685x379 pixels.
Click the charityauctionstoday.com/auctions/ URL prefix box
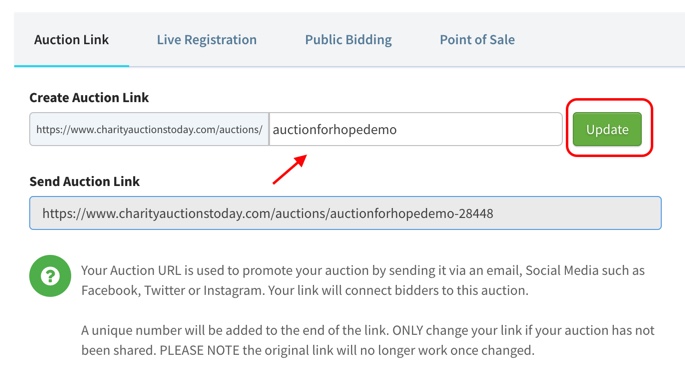pyautogui.click(x=149, y=129)
